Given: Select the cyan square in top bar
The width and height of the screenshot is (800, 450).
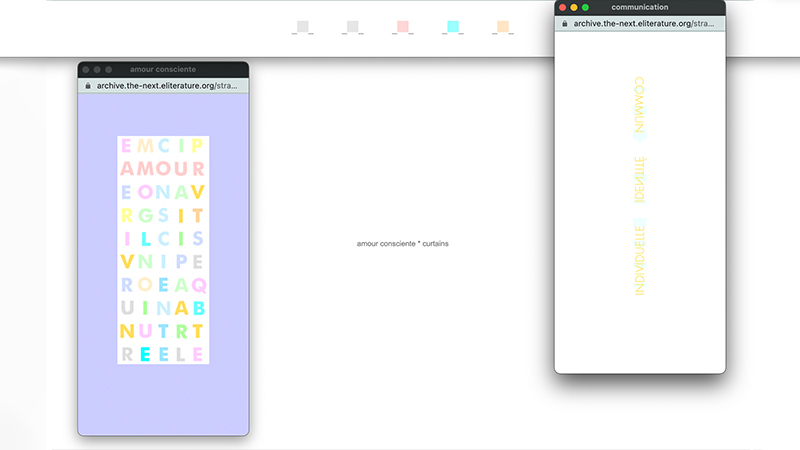Looking at the screenshot, I should [x=453, y=27].
